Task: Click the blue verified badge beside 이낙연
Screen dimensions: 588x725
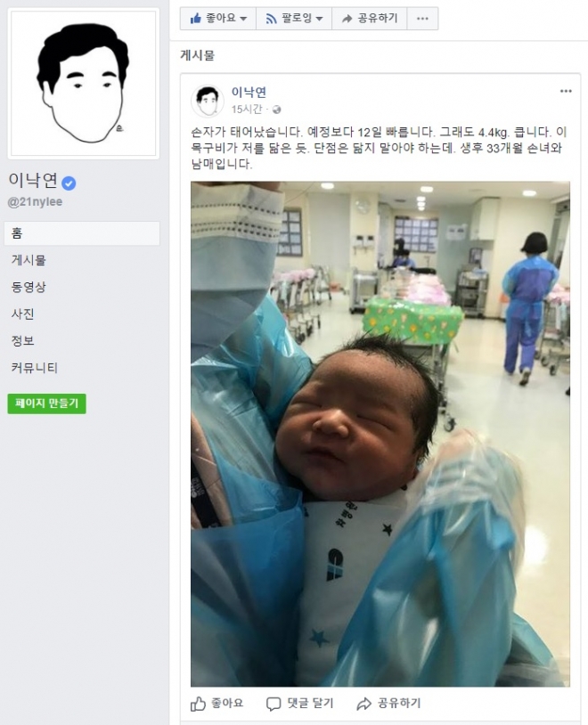Action: pyautogui.click(x=69, y=183)
